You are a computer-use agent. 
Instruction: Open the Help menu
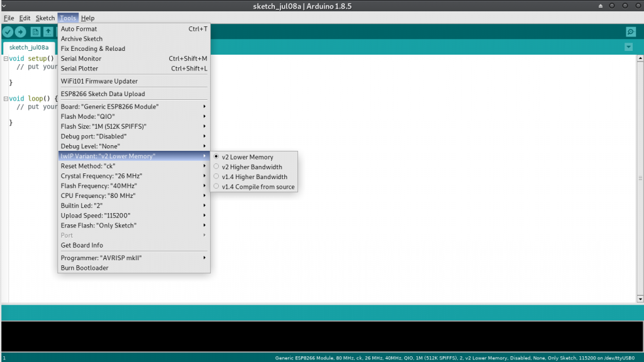pos(87,18)
